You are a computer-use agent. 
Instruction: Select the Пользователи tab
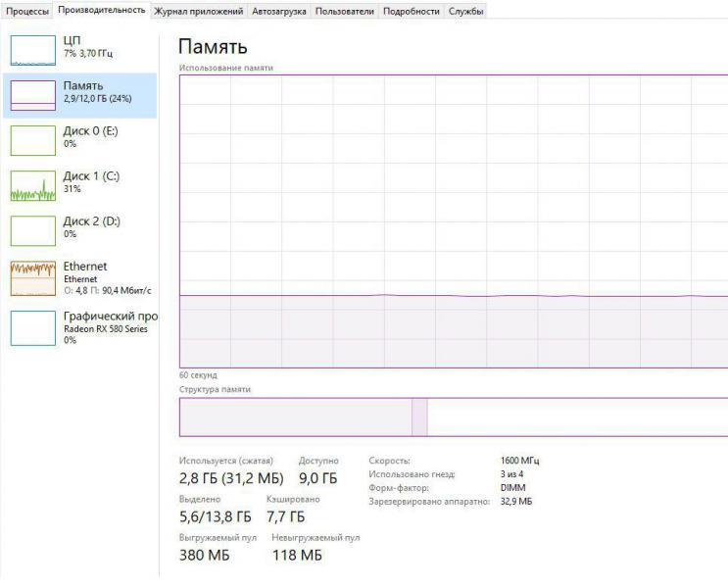[345, 11]
